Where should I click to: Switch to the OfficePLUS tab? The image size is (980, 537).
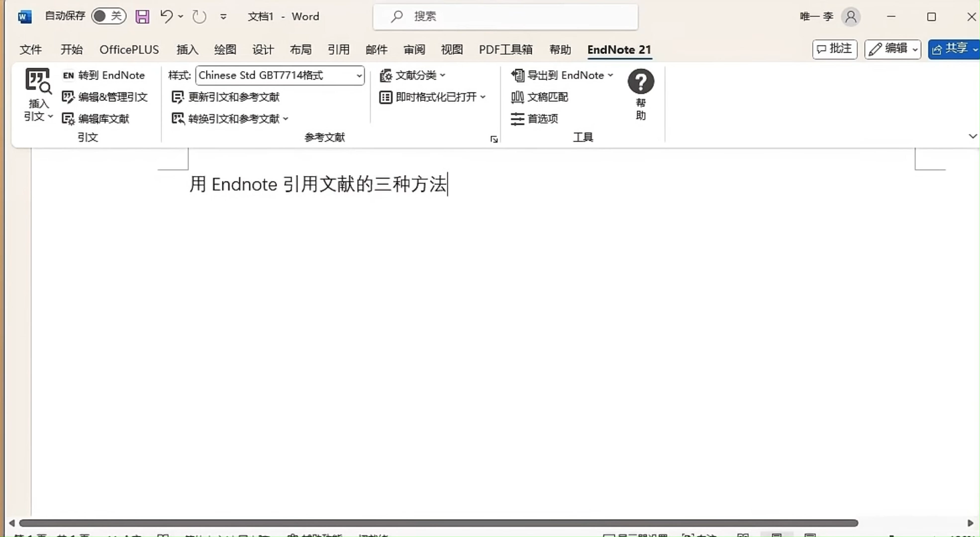[x=129, y=50]
